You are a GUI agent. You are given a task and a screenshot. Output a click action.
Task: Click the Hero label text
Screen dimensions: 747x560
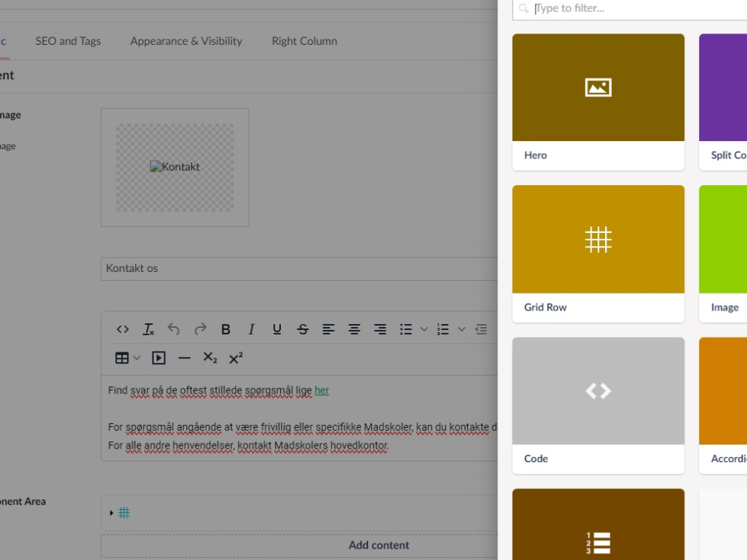536,155
